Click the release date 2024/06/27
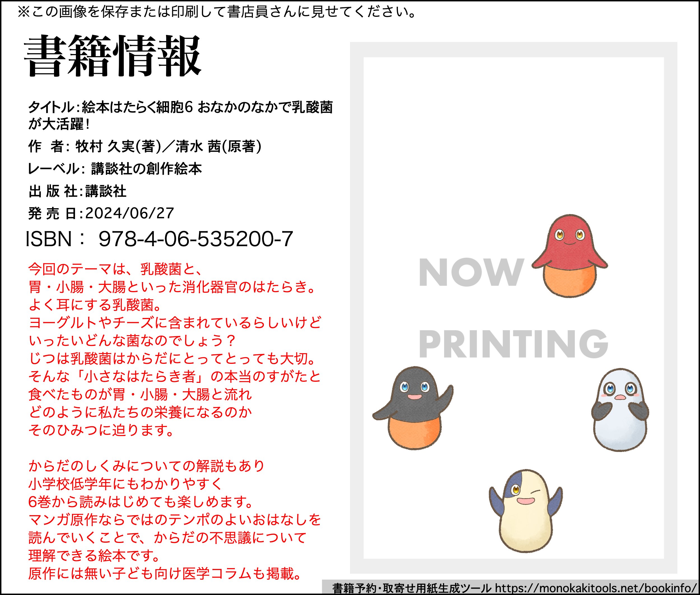The image size is (700, 595). pos(130,213)
